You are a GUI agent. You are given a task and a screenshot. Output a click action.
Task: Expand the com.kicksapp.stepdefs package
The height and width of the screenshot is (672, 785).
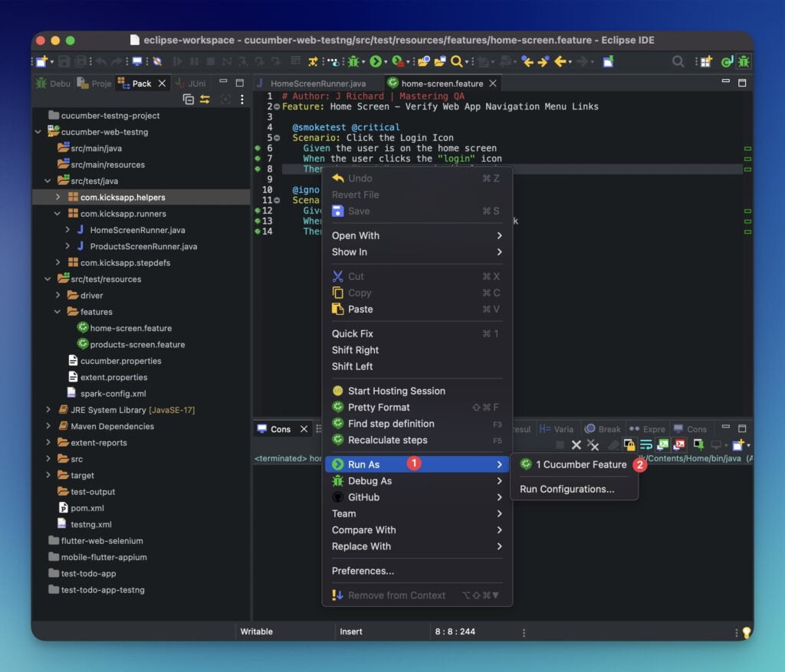click(x=57, y=263)
